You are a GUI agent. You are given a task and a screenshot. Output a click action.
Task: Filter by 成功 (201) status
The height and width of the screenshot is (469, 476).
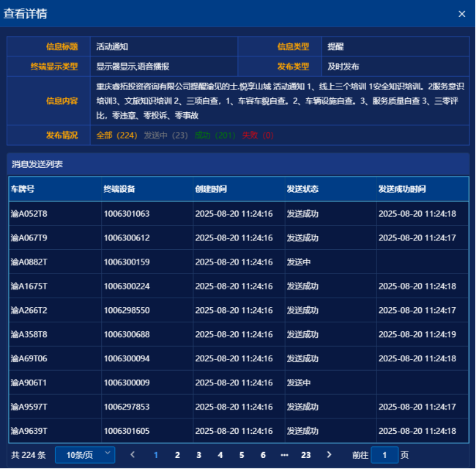point(215,136)
